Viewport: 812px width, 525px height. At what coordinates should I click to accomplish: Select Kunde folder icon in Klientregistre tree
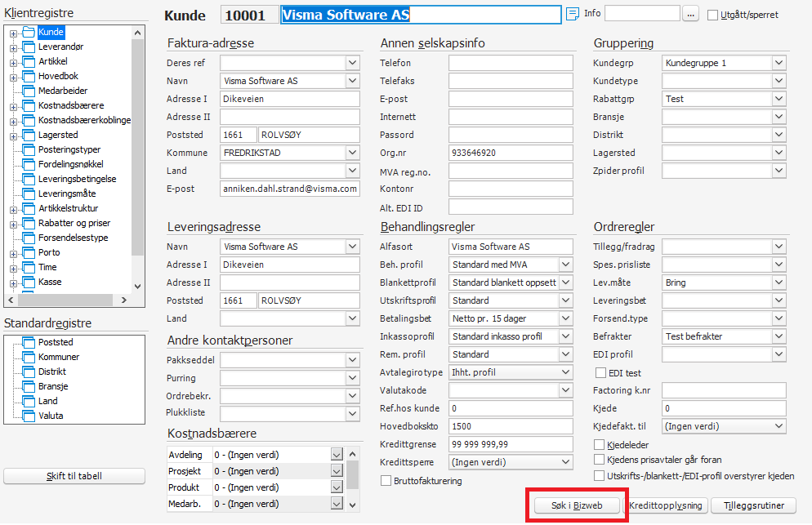[x=29, y=32]
